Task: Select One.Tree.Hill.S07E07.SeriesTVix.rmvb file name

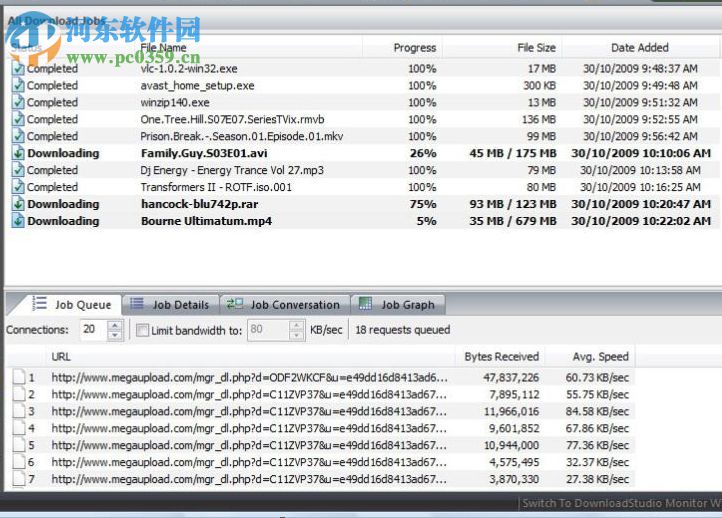Action: click(x=233, y=119)
